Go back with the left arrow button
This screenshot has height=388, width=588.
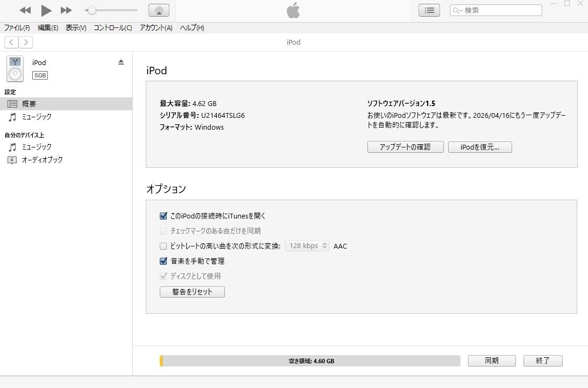click(11, 42)
